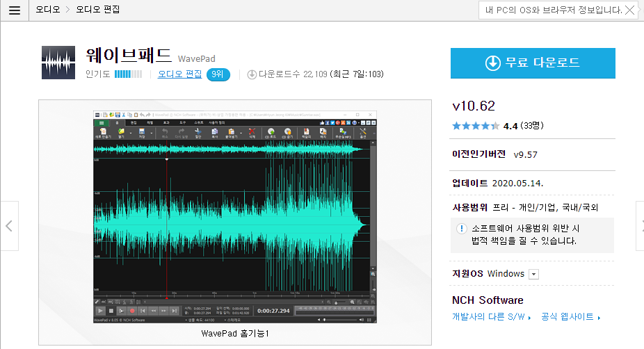Open 개발사의 다른 S/W link
The image size is (644, 349).
[491, 316]
